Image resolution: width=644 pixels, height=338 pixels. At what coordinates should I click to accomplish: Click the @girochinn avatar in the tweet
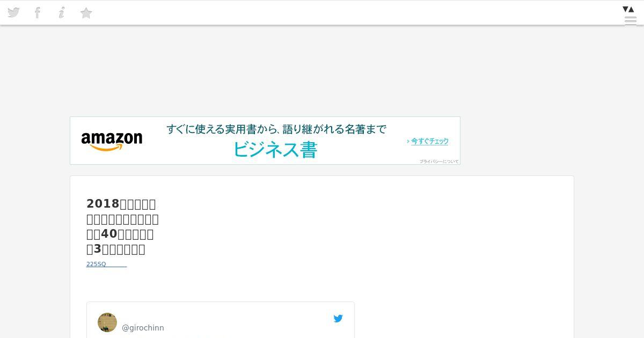(107, 322)
